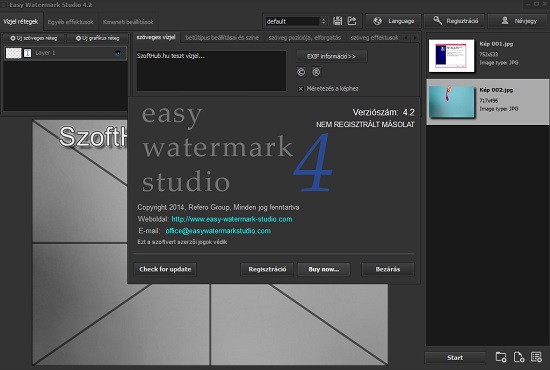
Task: Insert the copyright © symbol
Action: (301, 72)
